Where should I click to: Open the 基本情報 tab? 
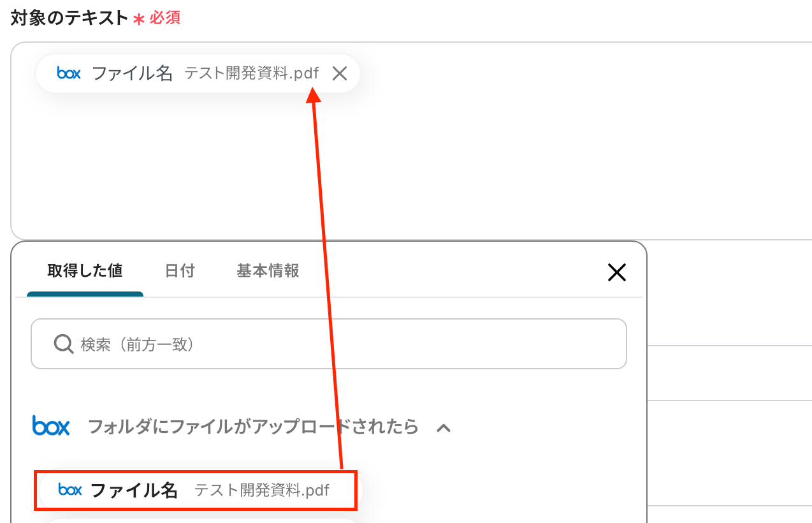click(268, 271)
